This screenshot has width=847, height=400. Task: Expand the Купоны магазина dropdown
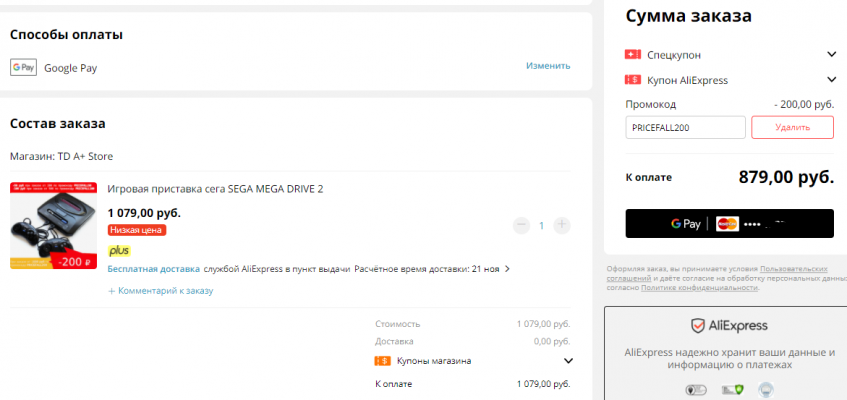pyautogui.click(x=568, y=361)
